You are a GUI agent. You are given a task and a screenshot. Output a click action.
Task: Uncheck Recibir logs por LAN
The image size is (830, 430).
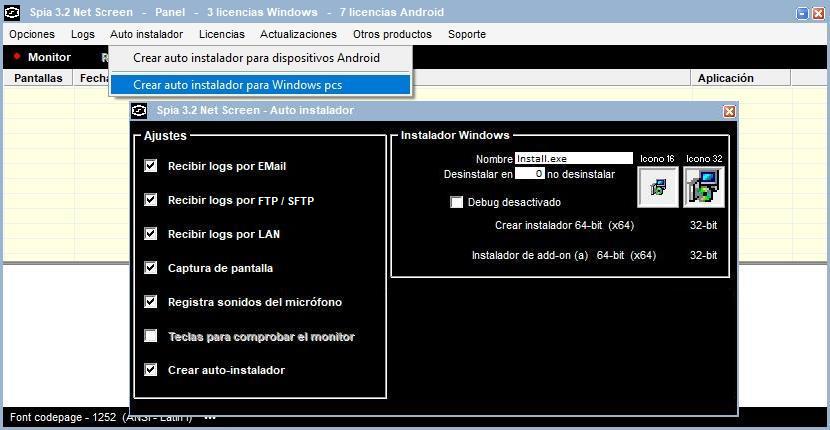click(x=151, y=234)
